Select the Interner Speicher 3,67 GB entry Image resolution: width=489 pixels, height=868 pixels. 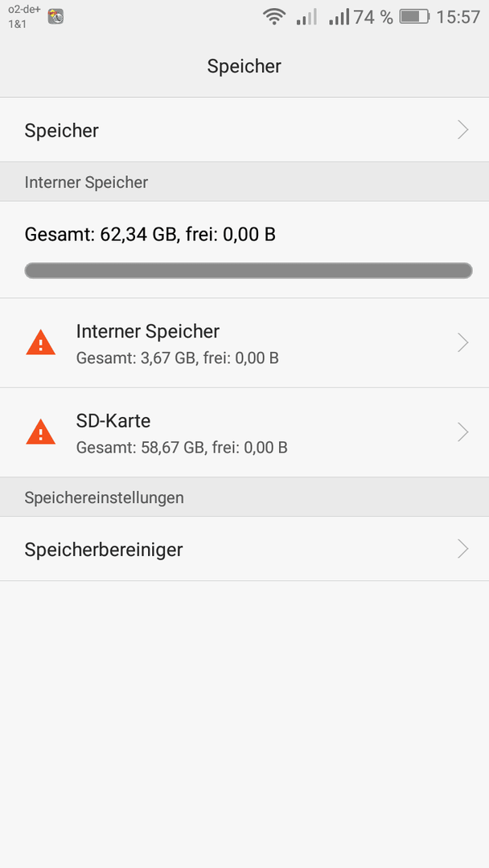(244, 343)
